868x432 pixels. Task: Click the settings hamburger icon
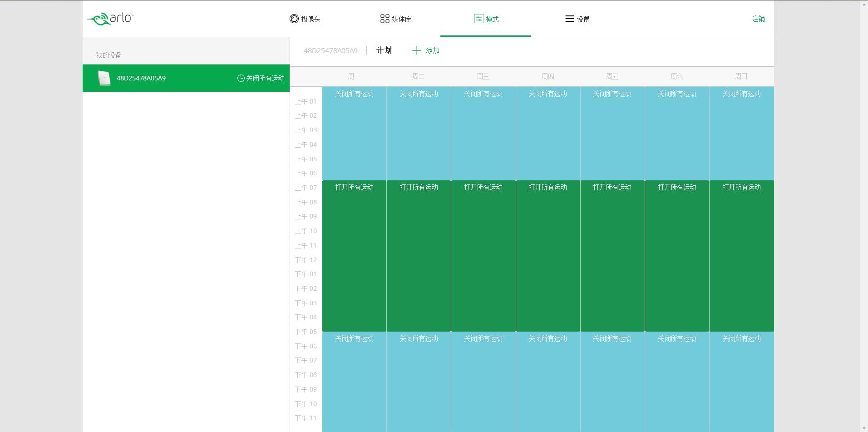[569, 19]
